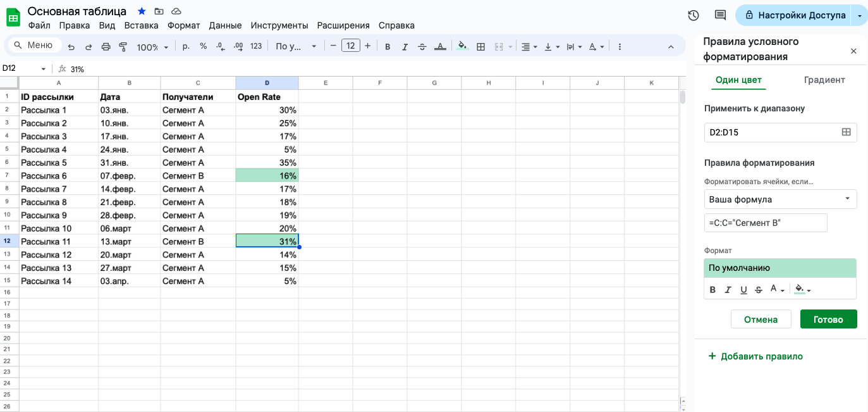Apply percent format icon
The width and height of the screenshot is (868, 412).
click(x=204, y=46)
